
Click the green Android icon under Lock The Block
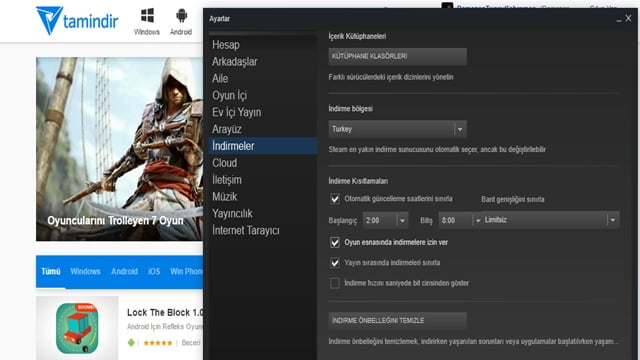[x=131, y=342]
